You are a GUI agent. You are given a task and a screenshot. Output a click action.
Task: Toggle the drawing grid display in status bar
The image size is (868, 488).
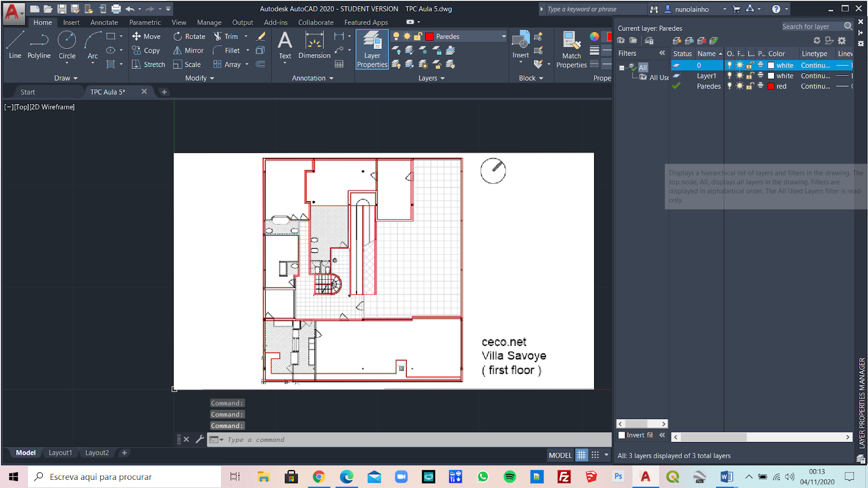click(x=582, y=455)
